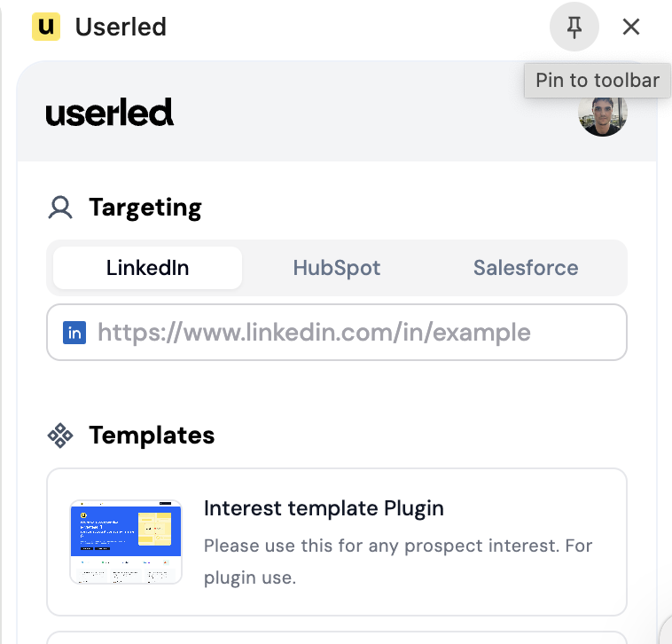Click the Pin to toolbar tooltip
This screenshot has height=644, width=672.
coord(598,80)
